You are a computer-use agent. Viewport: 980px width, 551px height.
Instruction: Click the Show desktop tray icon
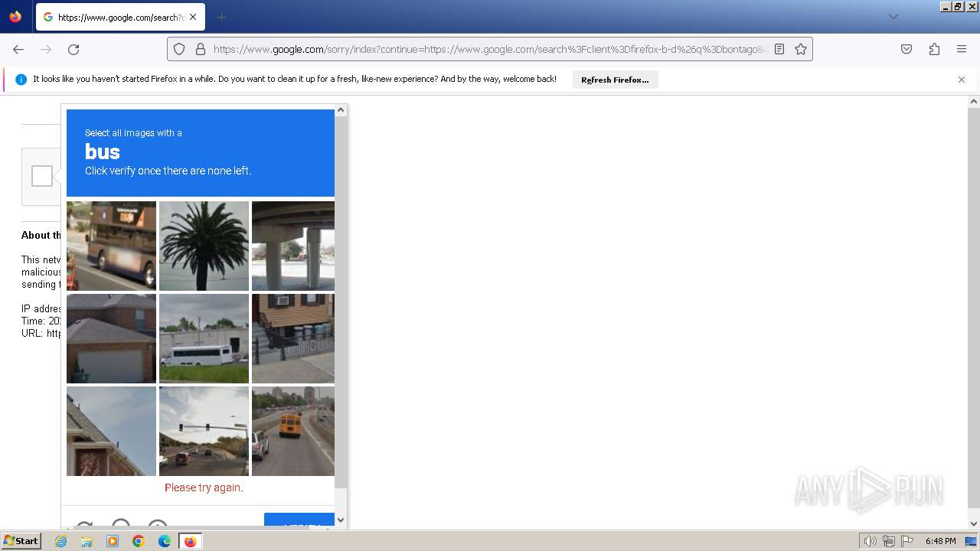972,541
